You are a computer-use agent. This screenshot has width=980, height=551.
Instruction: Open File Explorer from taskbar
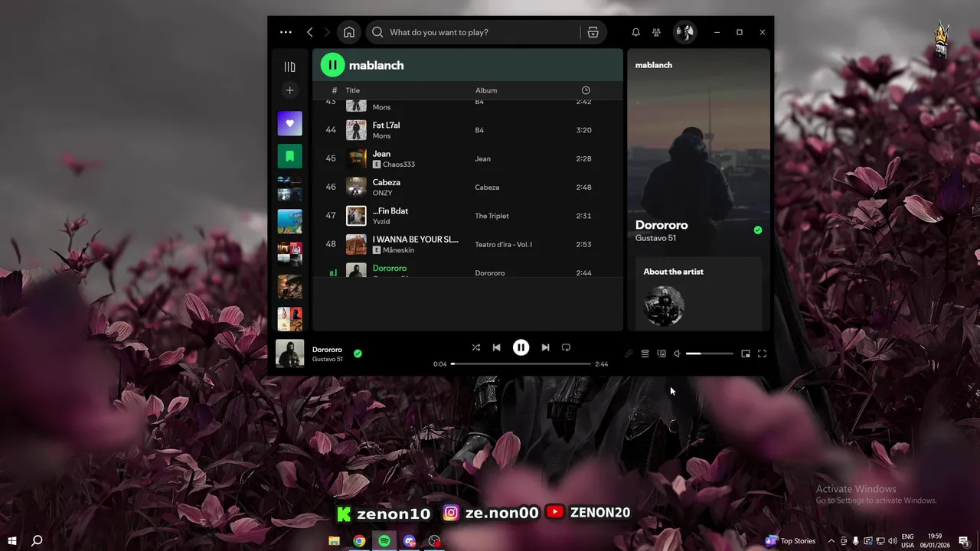pos(334,541)
